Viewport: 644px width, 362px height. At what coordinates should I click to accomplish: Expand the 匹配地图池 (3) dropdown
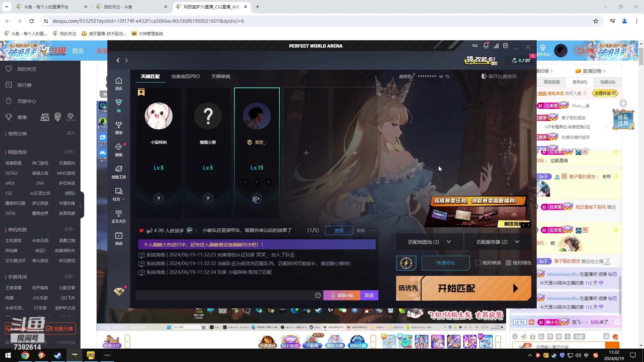click(429, 242)
